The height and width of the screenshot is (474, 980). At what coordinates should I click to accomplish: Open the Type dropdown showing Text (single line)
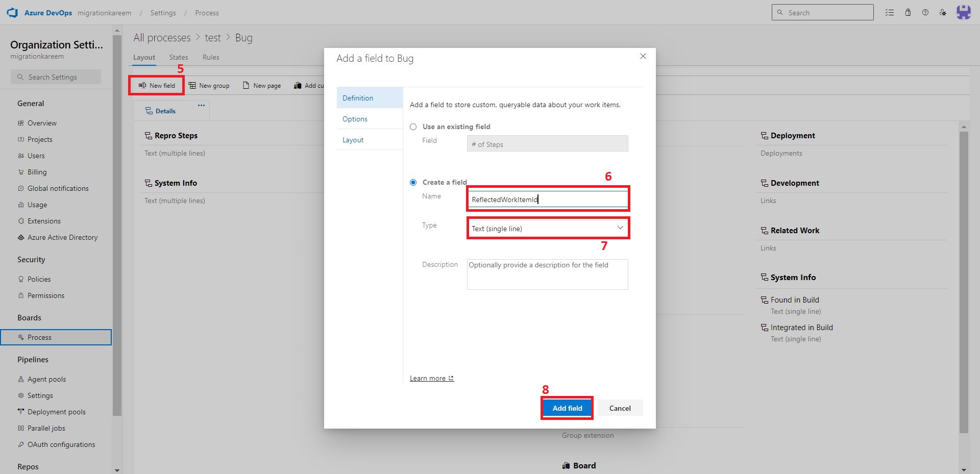click(547, 228)
